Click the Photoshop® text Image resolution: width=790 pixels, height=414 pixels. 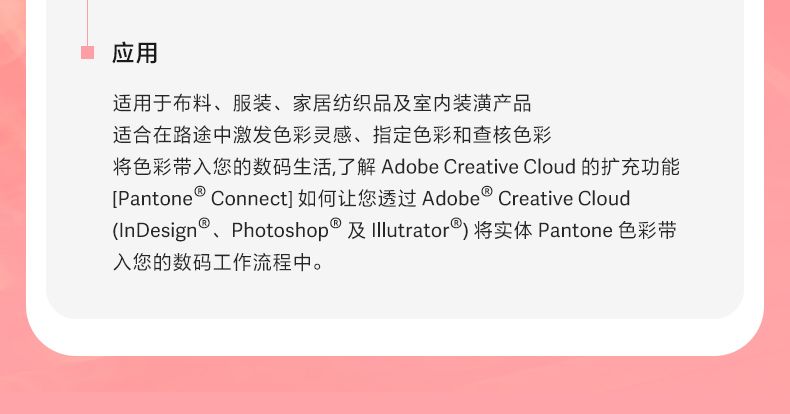tap(286, 230)
